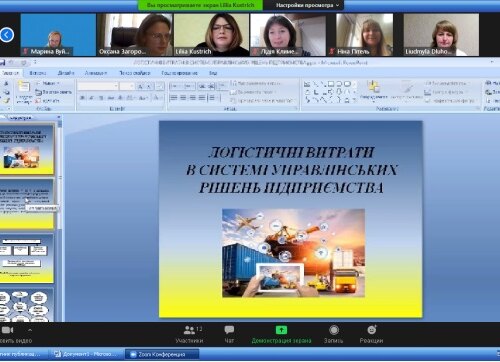500x362 pixels.
Task: Open Customize Quick Access Toolbar arrow
Action: 35,62
